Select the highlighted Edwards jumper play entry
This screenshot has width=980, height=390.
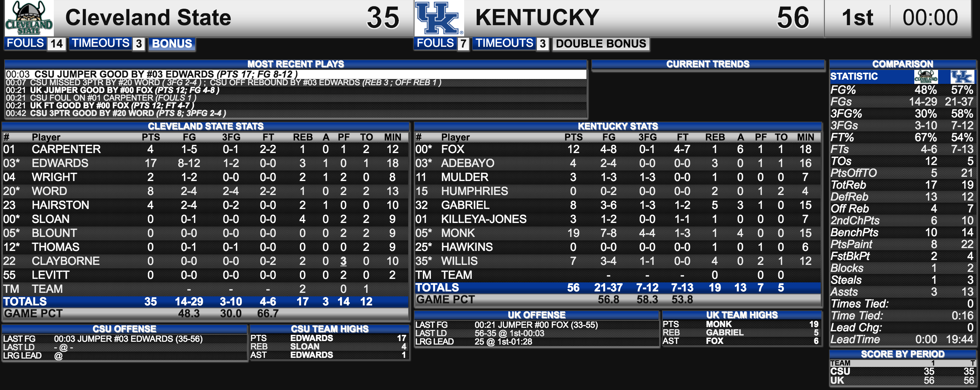(296, 74)
